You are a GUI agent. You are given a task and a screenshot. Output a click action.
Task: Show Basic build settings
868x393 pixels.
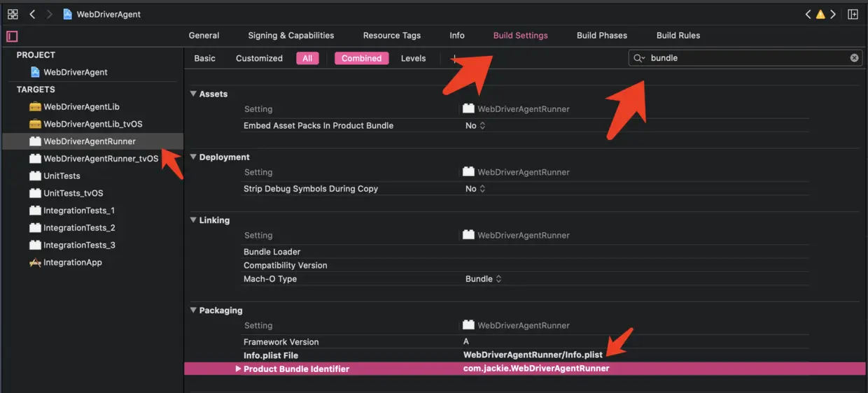pyautogui.click(x=204, y=59)
